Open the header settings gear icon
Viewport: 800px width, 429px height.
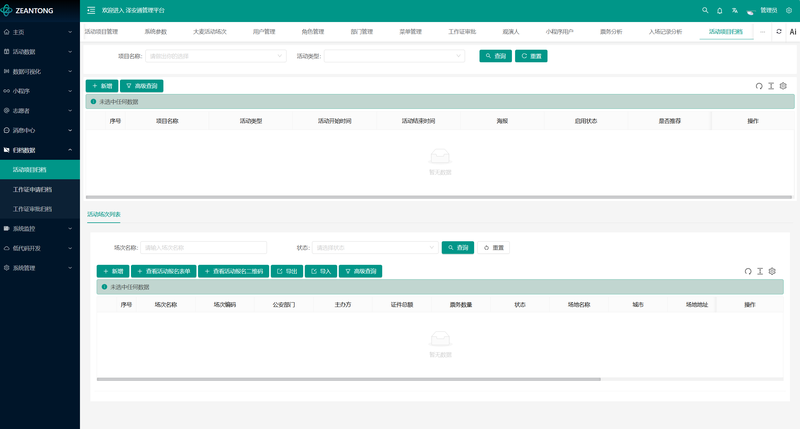789,10
